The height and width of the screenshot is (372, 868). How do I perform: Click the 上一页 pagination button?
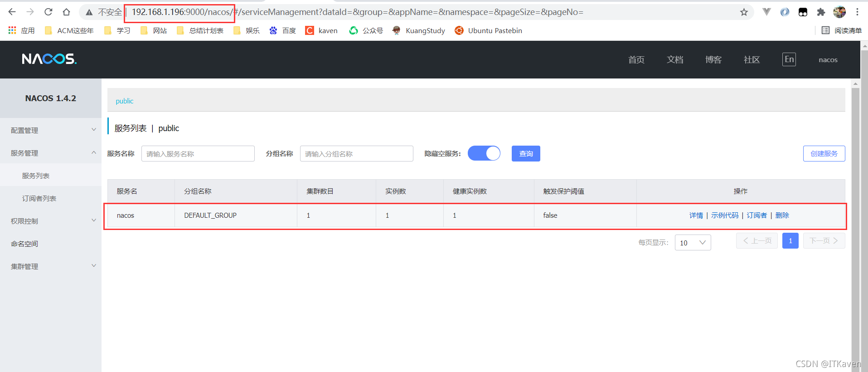pos(757,240)
